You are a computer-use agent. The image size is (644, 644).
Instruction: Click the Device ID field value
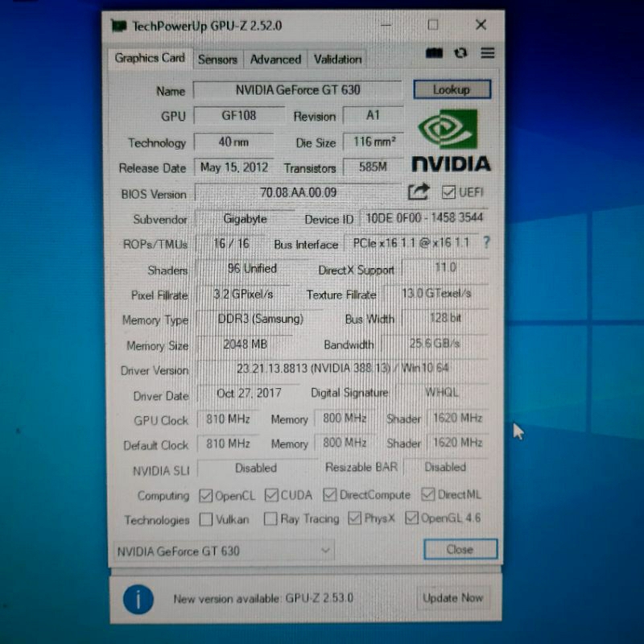424,217
